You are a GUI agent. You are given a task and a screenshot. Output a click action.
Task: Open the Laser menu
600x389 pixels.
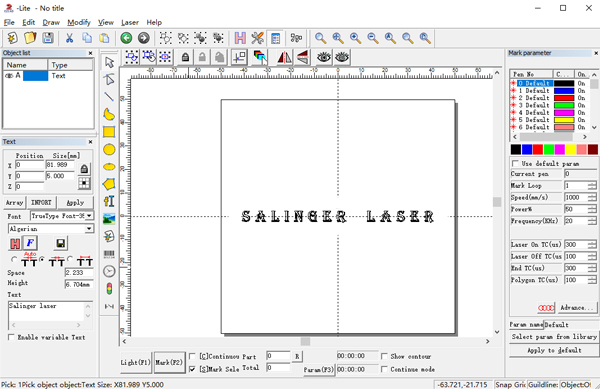point(130,22)
